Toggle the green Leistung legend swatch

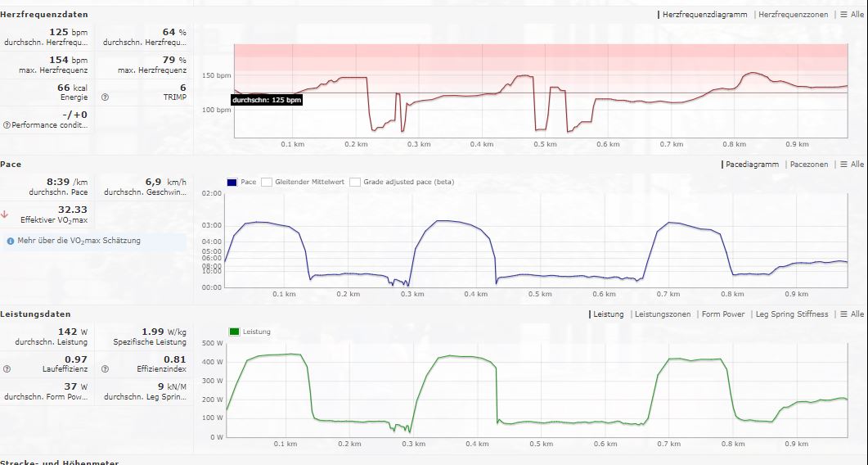pyautogui.click(x=234, y=332)
